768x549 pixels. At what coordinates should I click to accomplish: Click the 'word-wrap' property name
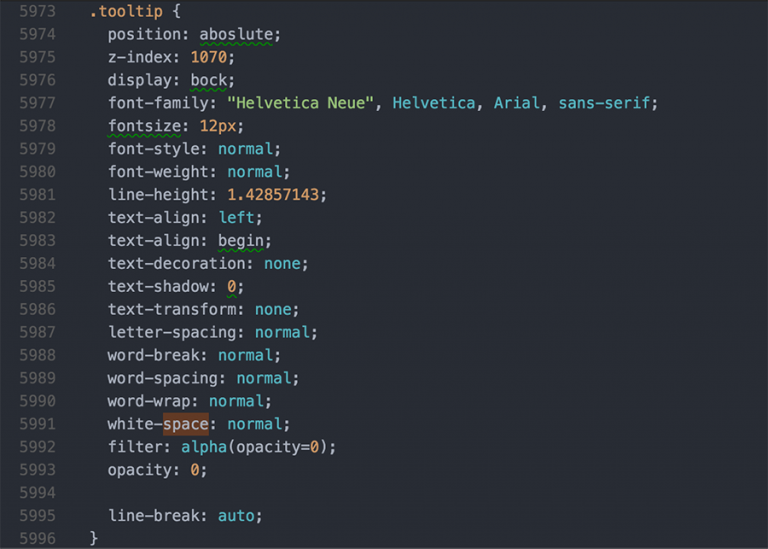[149, 401]
